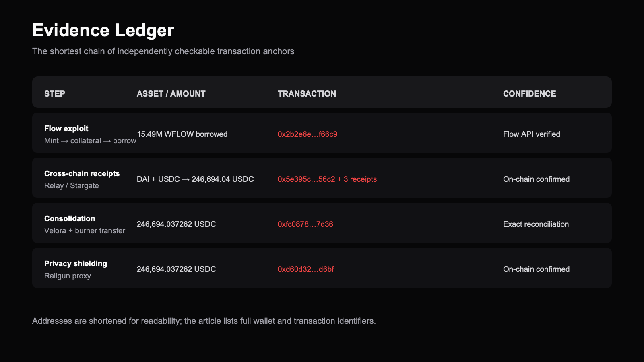Select the TRANSACTION column header
Viewport: 644px width, 362px height.
(307, 94)
